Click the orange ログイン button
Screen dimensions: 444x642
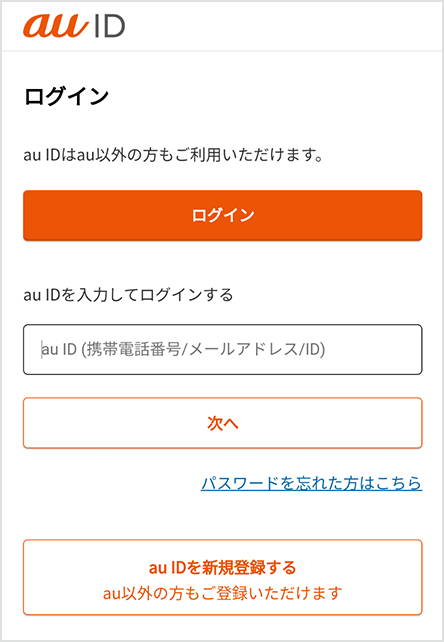point(222,215)
